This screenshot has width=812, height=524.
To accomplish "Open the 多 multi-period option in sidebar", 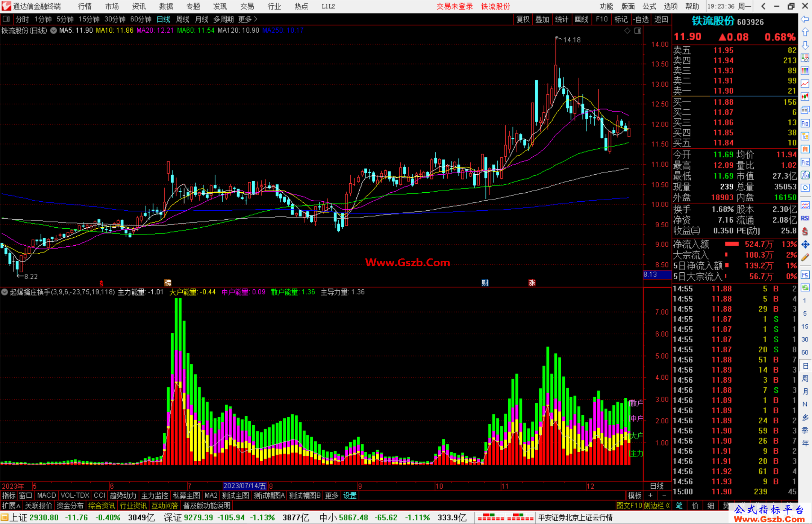I will [805, 417].
